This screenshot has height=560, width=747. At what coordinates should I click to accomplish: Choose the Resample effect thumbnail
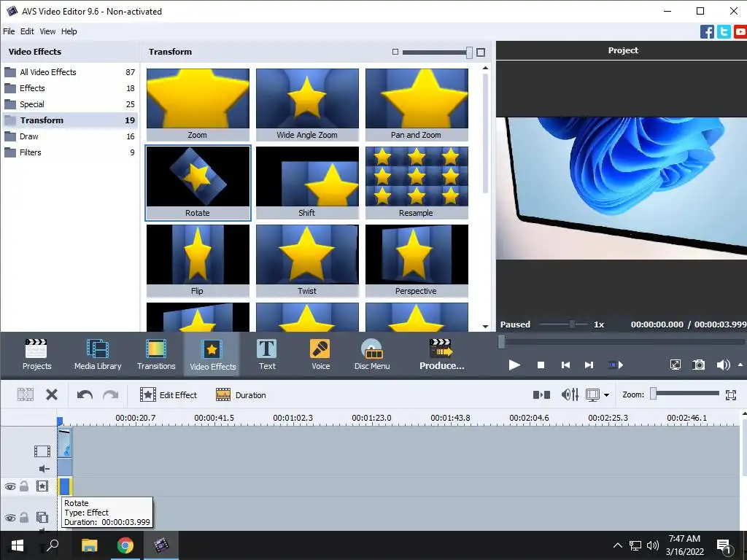point(417,182)
